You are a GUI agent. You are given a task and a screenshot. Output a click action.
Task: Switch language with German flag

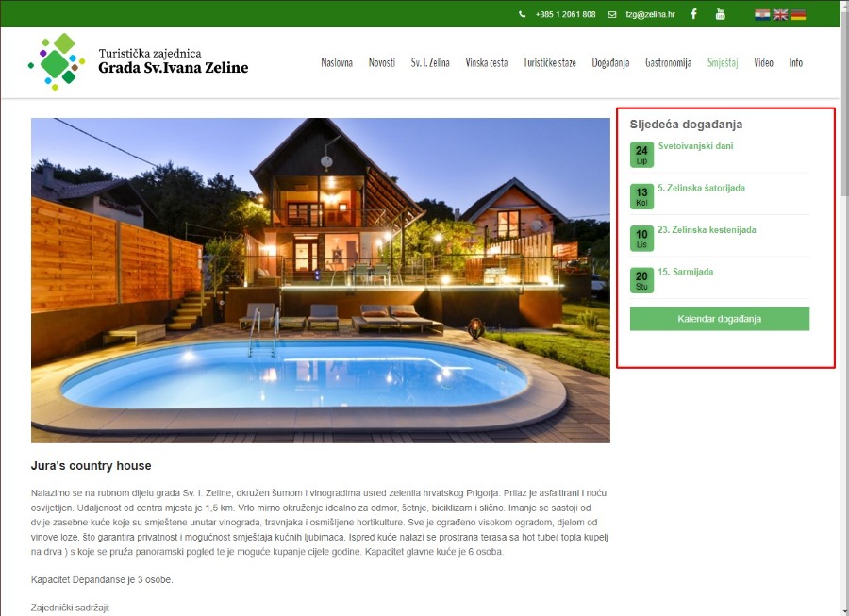[798, 14]
